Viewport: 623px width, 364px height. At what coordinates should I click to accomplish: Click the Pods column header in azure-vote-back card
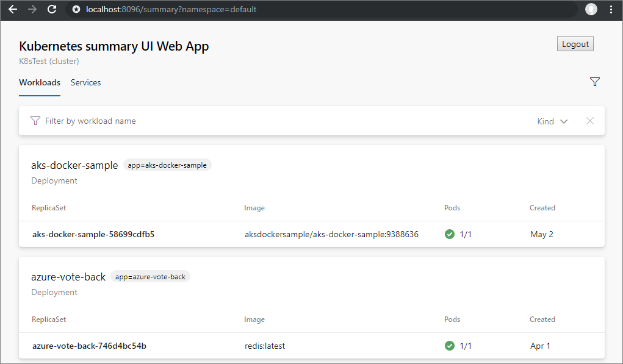(452, 319)
